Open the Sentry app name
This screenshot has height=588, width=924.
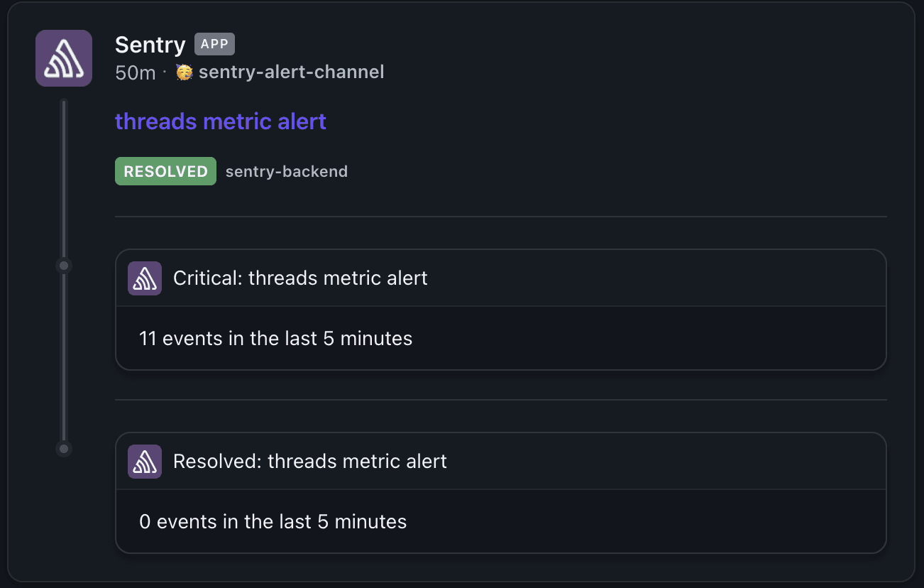click(150, 45)
